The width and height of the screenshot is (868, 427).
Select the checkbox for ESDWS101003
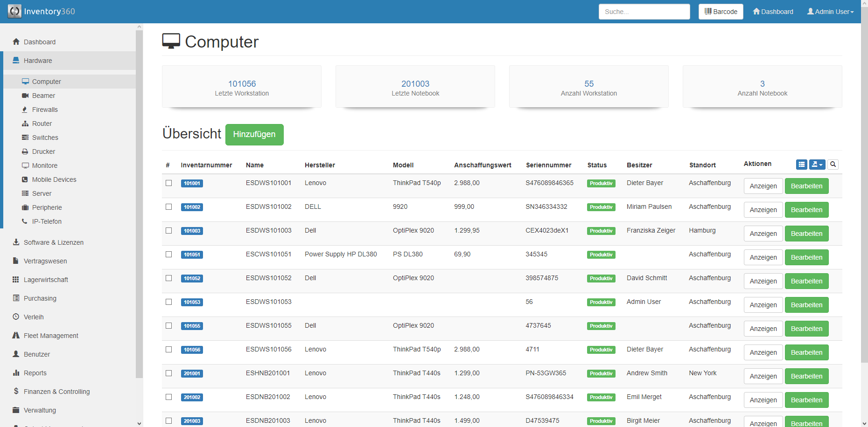point(169,231)
